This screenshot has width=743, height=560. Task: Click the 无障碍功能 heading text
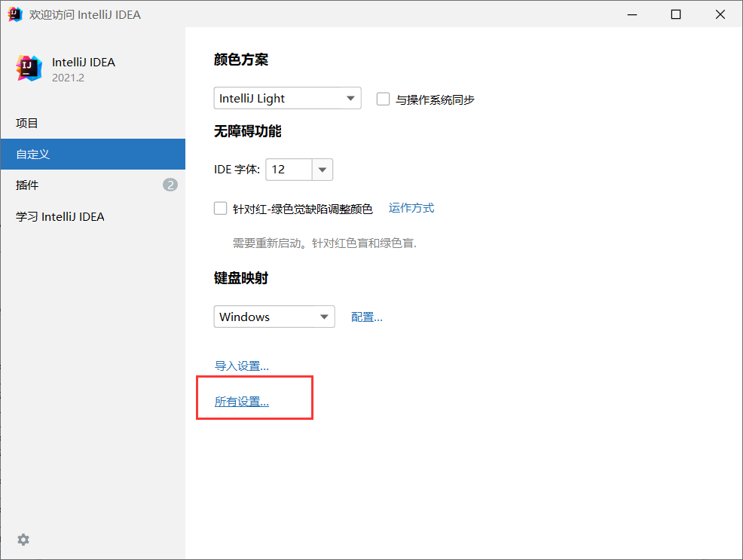(x=247, y=131)
